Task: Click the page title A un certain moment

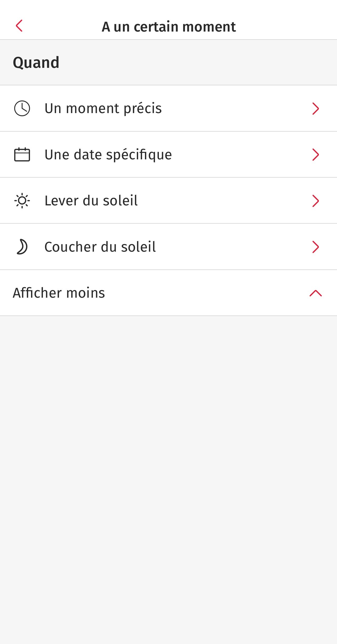Action: (x=169, y=27)
